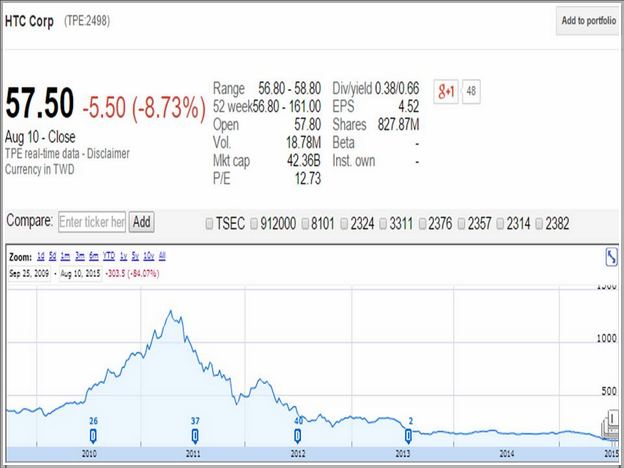This screenshot has width=624, height=468.
Task: Click the ticker TPE:2498
Action: [x=87, y=21]
